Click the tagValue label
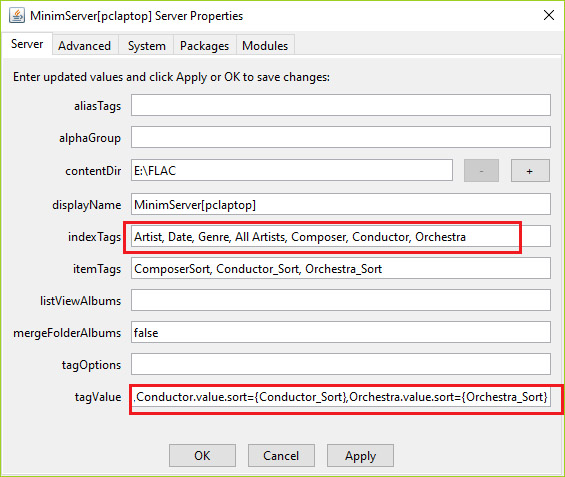The image size is (565, 477). coord(98,397)
